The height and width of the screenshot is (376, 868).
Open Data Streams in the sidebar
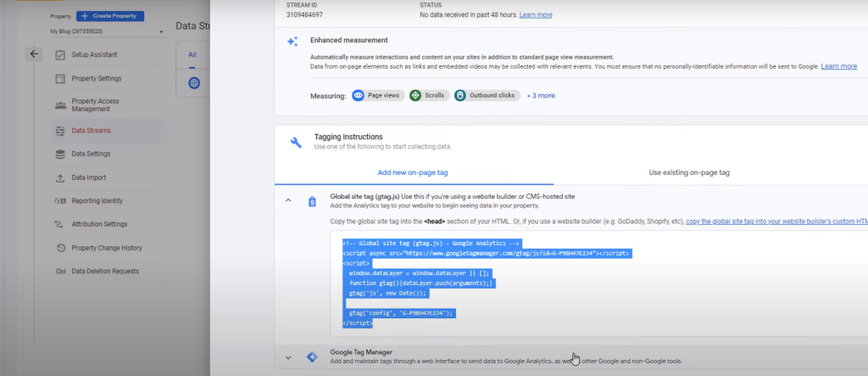coord(91,130)
